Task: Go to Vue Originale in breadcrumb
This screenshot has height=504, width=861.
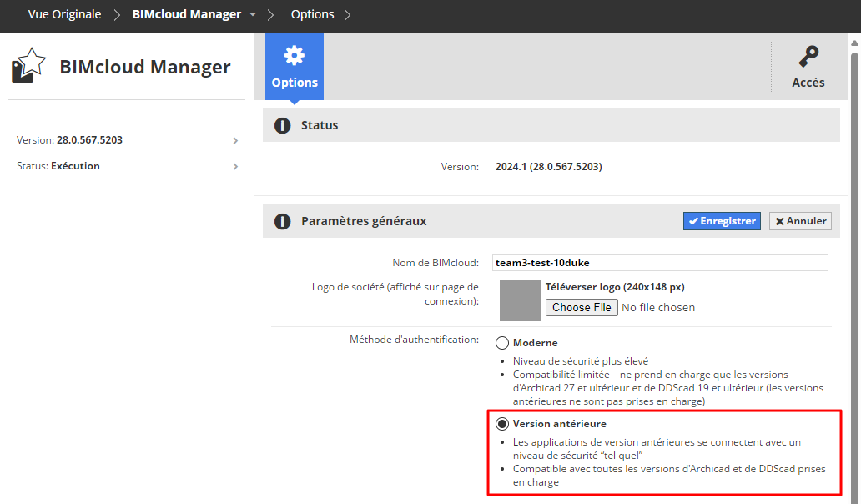Action: tap(65, 14)
